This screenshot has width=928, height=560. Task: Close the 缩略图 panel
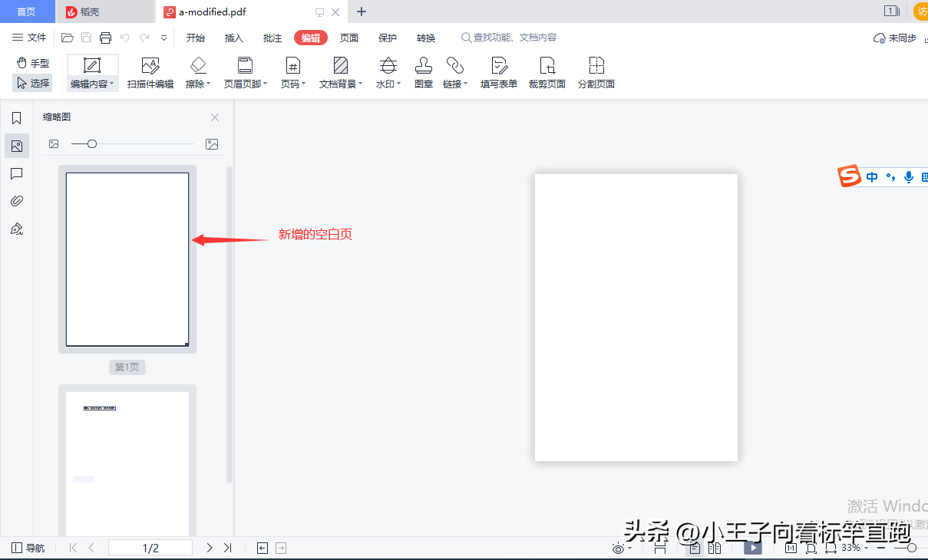click(215, 117)
